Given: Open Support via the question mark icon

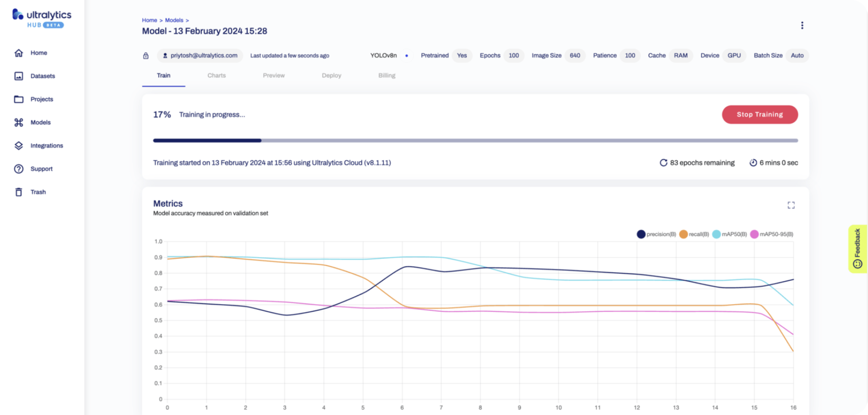Looking at the screenshot, I should [x=19, y=169].
